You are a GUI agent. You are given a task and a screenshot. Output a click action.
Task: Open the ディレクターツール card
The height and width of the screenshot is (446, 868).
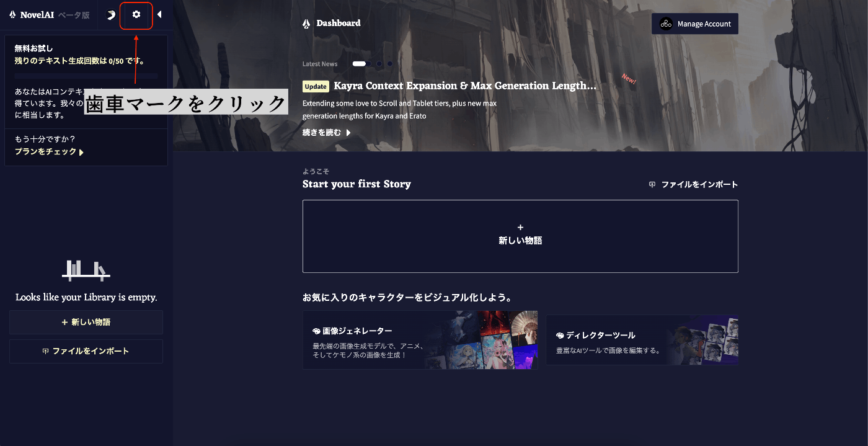pyautogui.click(x=642, y=340)
